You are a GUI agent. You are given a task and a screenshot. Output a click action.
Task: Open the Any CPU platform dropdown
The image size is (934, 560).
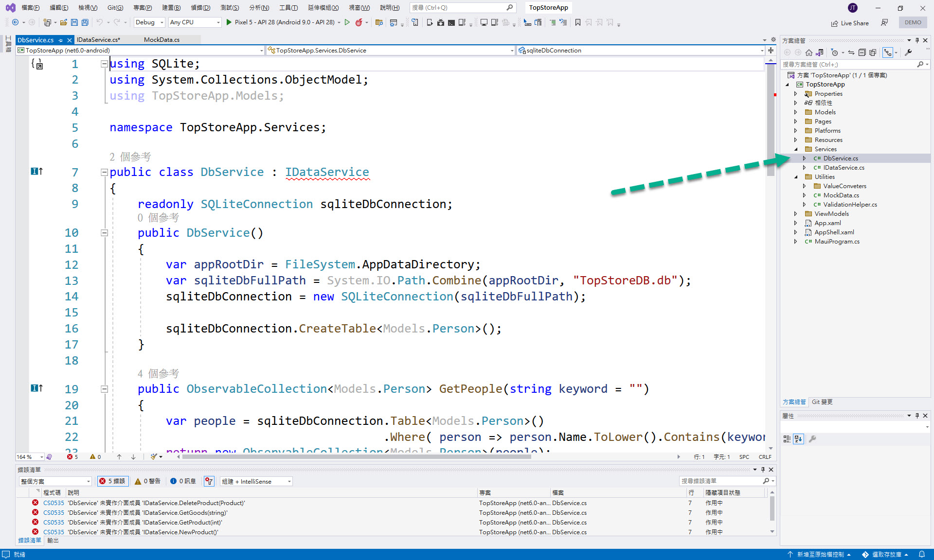tap(194, 22)
